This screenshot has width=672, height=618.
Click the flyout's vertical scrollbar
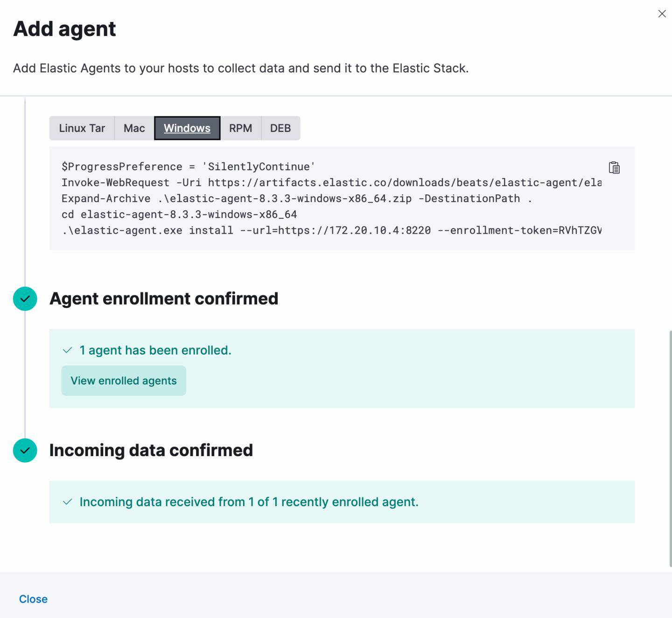pos(670,448)
